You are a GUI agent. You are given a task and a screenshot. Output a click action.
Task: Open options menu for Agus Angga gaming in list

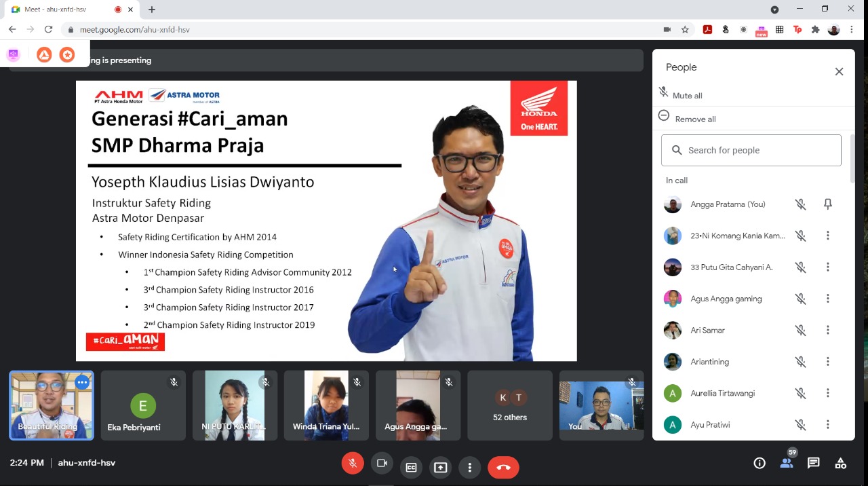point(828,299)
